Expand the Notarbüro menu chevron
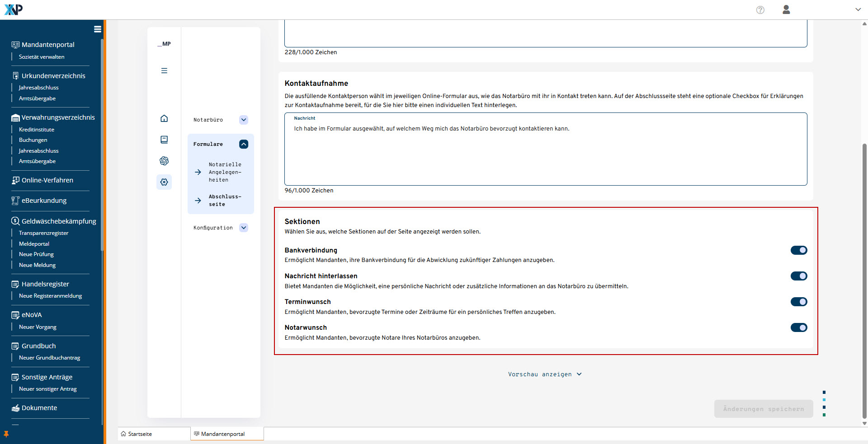868x444 pixels. [244, 120]
